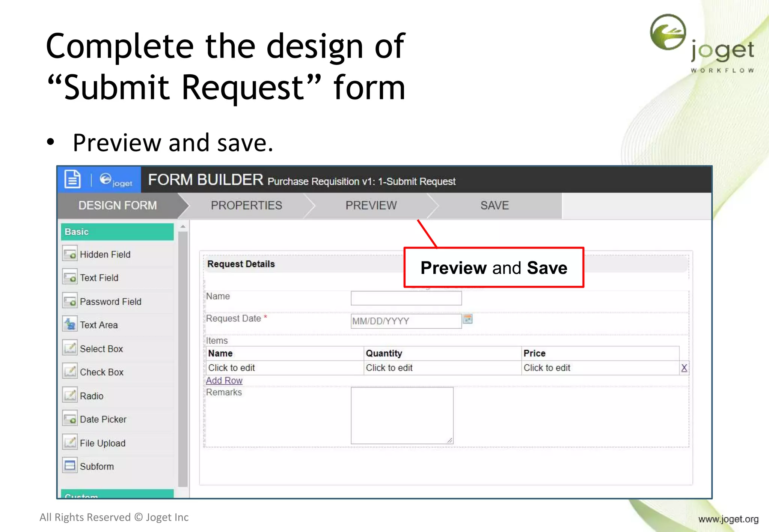The height and width of the screenshot is (532, 769).
Task: Open the Properties step
Action: tap(246, 206)
